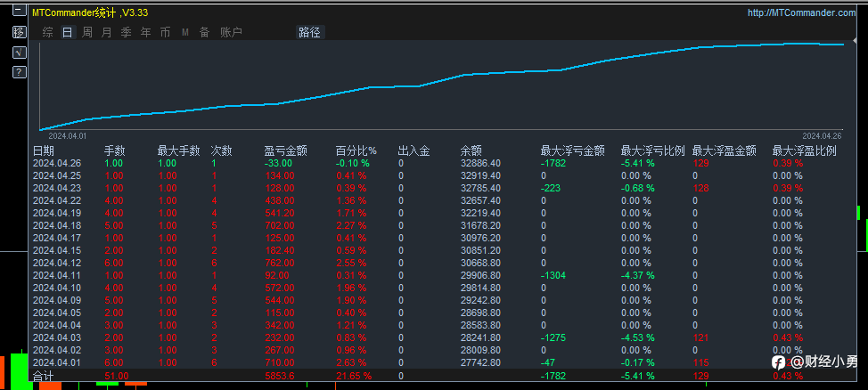Click the 最大浮亏金额 column header
868x390 pixels.
coord(572,150)
